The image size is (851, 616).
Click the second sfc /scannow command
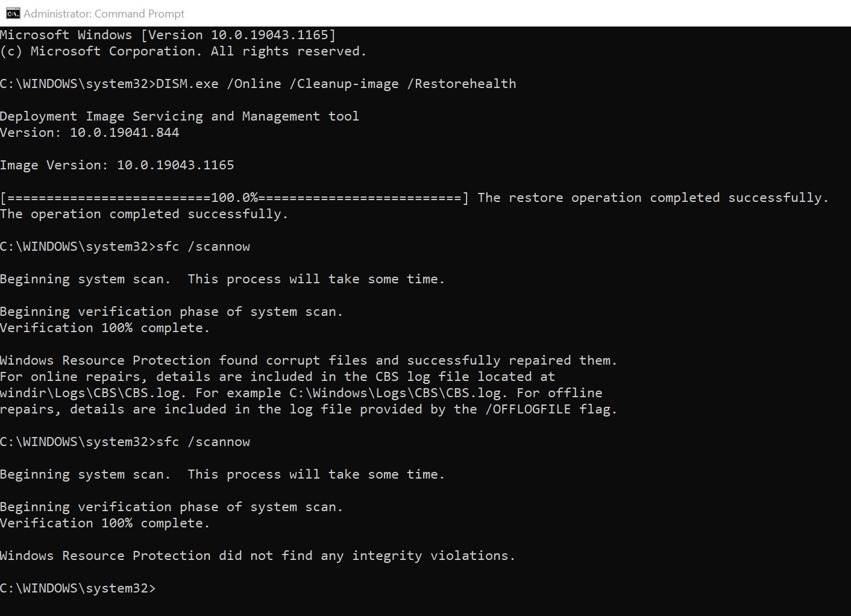[203, 442]
